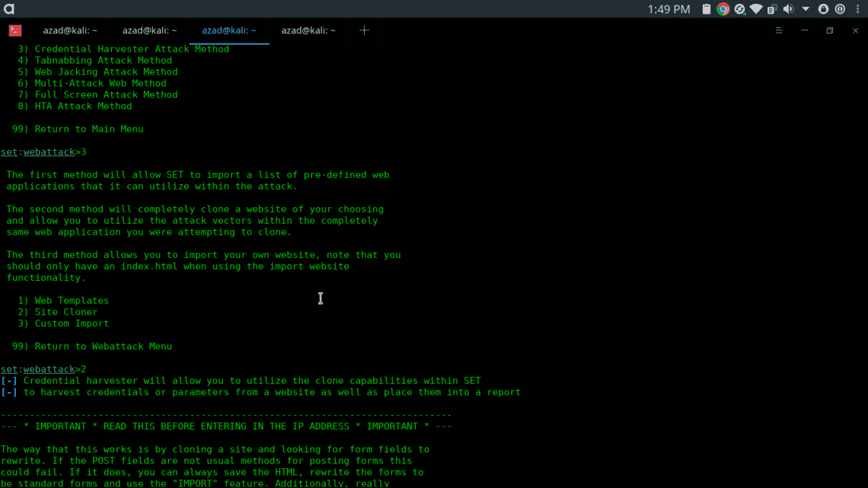Open the panel three-dot options menu

pos(857,9)
